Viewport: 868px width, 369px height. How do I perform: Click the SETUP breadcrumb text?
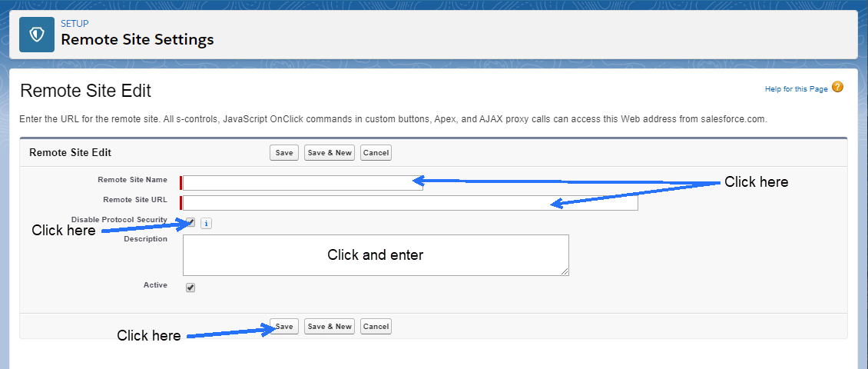pyautogui.click(x=75, y=24)
